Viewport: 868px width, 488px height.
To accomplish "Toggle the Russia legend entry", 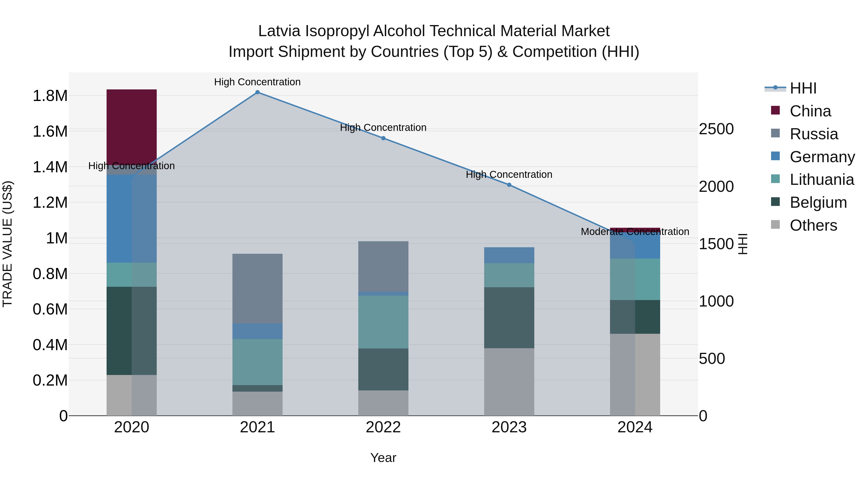I will (x=804, y=134).
